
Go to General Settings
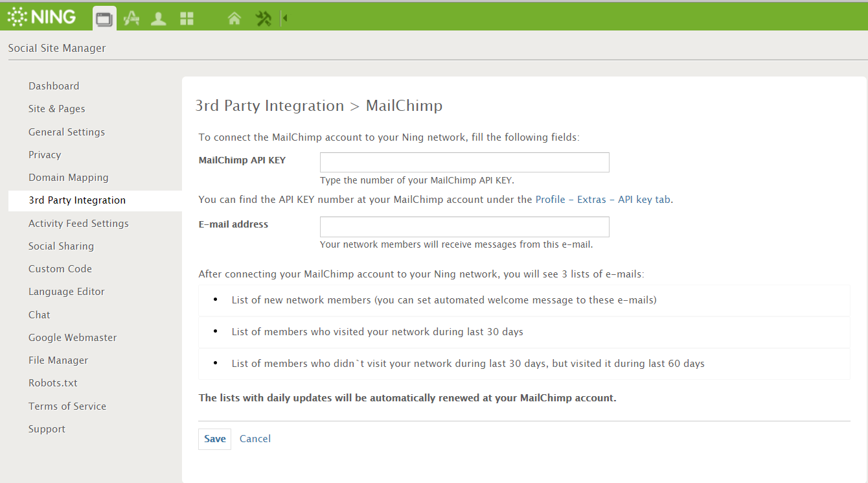67,132
